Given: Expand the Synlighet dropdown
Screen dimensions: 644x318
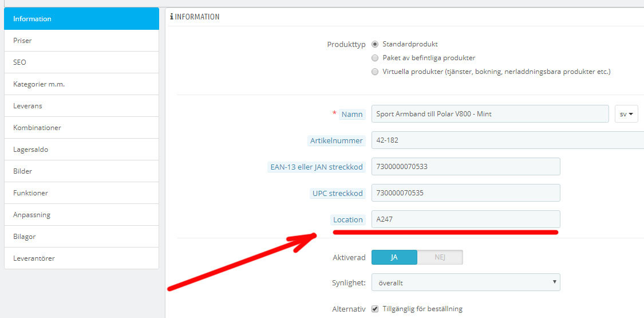Looking at the screenshot, I should [x=465, y=282].
